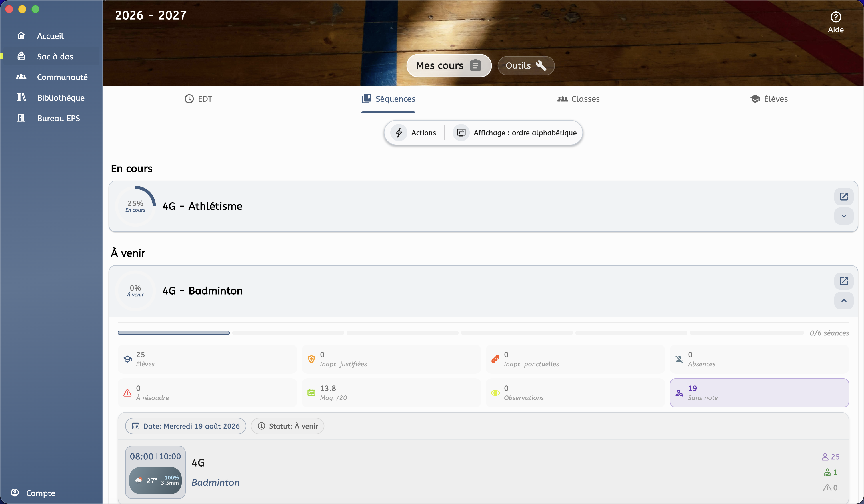This screenshot has width=864, height=504.
Task: Toggle the Absences filter card
Action: [759, 359]
